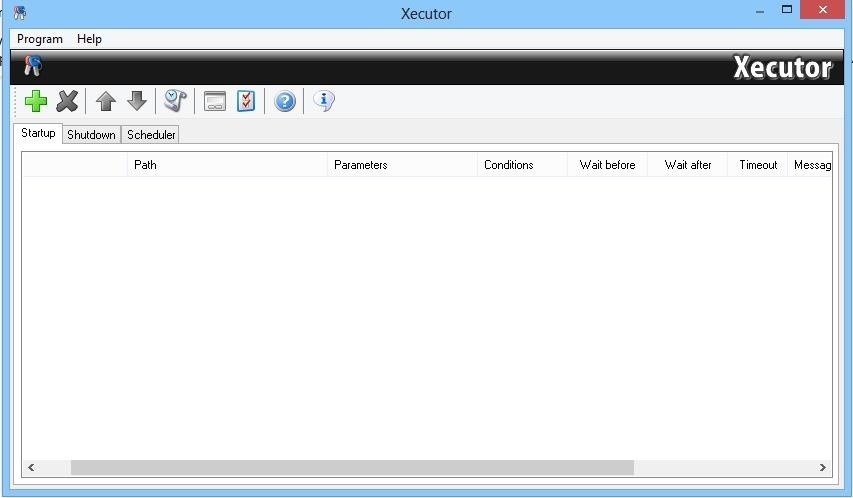Maximize the Xecutor window
Viewport: 853px width, 498px height.
pos(787,10)
